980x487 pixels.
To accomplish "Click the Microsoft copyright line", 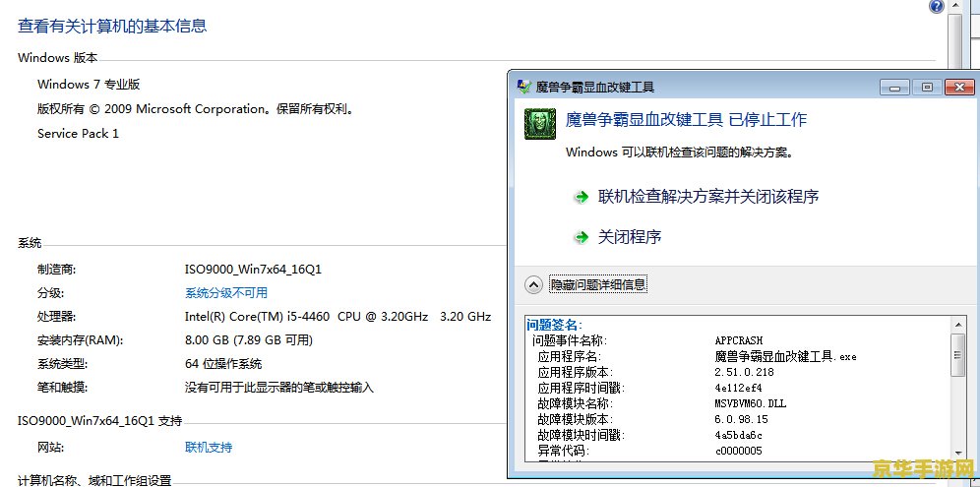I will pos(197,109).
